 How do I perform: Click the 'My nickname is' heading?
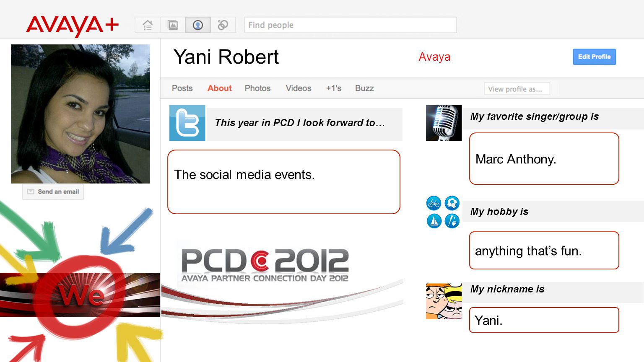[507, 289]
